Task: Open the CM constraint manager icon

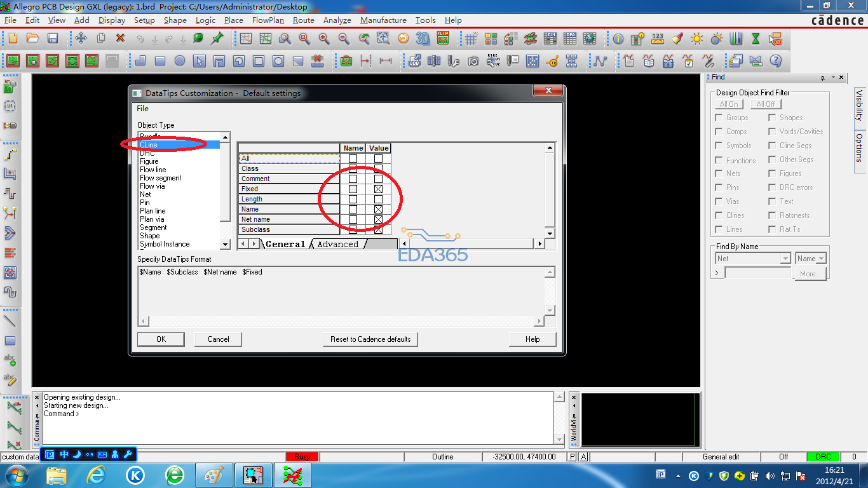Action: click(550, 38)
